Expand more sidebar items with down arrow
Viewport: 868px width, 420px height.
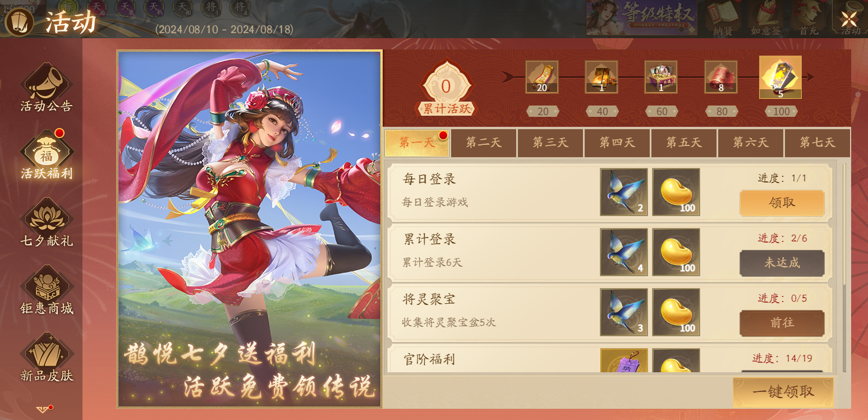point(44,409)
